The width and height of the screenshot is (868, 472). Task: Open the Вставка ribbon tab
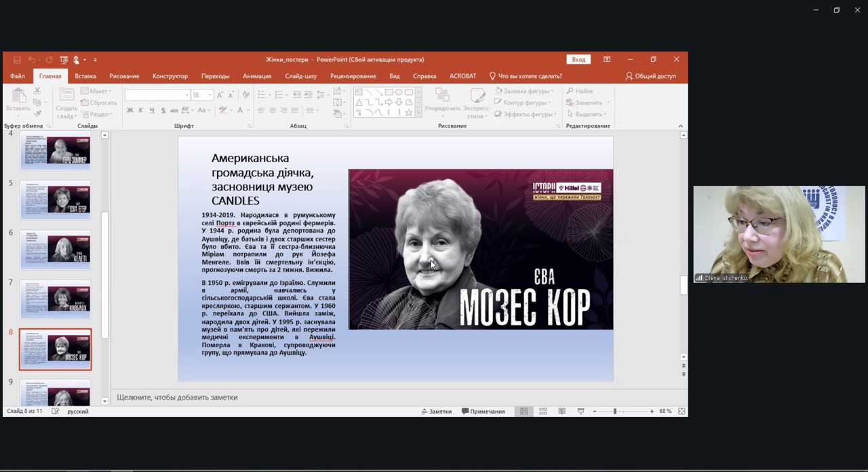[85, 76]
